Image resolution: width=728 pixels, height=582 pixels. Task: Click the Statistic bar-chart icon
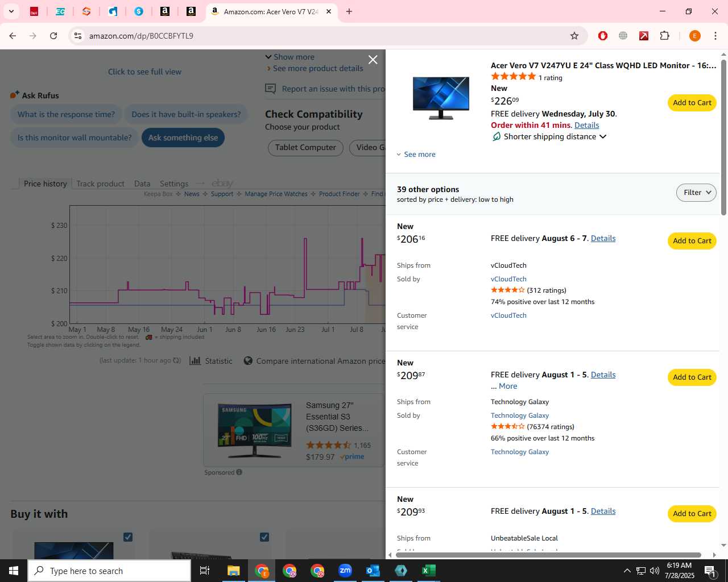(195, 361)
